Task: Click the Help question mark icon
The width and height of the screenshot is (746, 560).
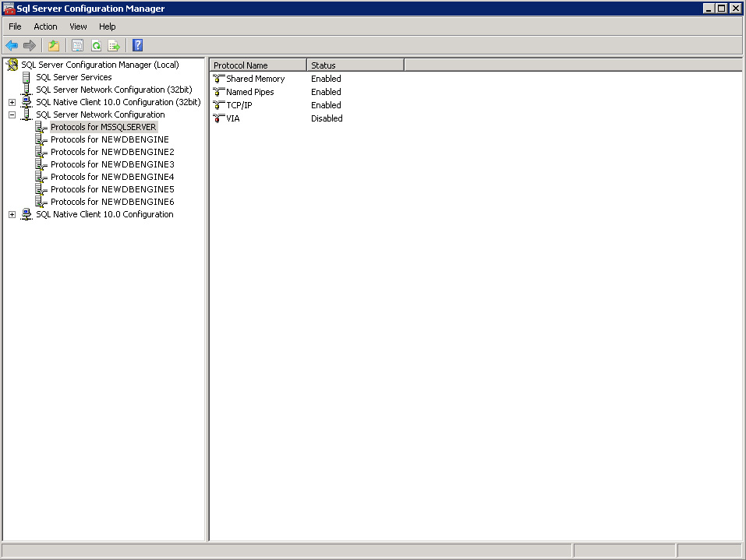Action: click(137, 46)
